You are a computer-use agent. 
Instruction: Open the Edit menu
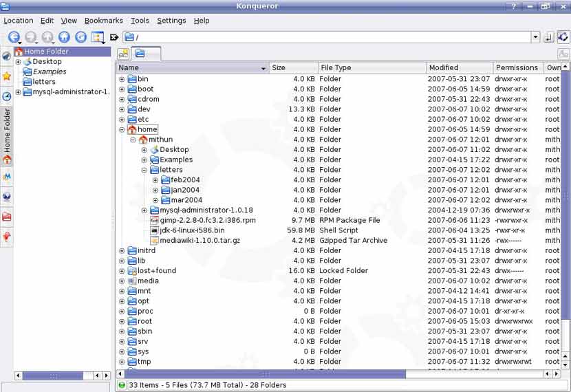point(47,21)
